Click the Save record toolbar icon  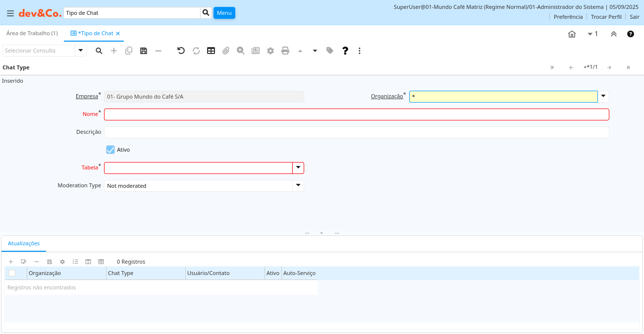click(144, 51)
